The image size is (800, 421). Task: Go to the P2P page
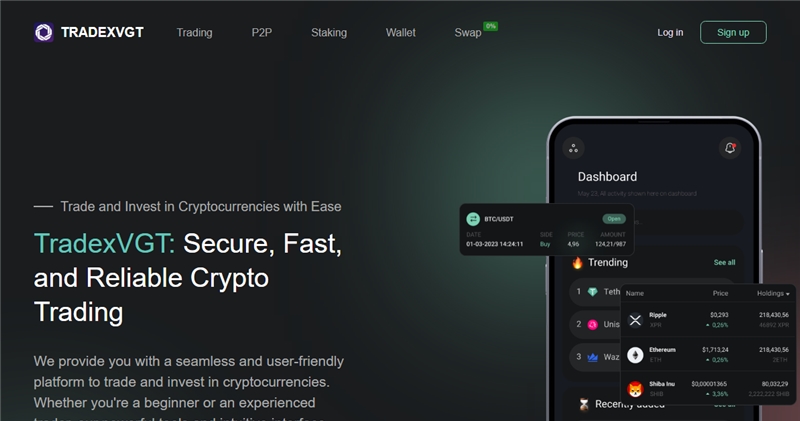(x=262, y=33)
